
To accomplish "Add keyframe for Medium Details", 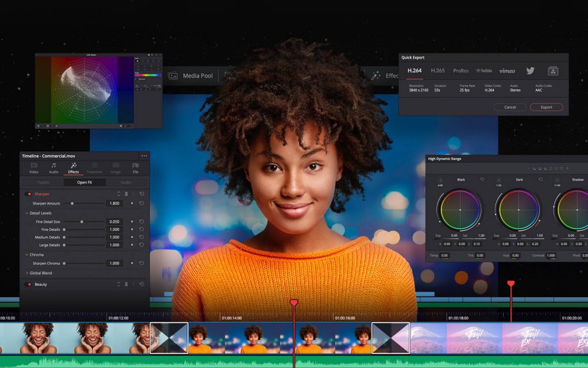I will pyautogui.click(x=131, y=237).
